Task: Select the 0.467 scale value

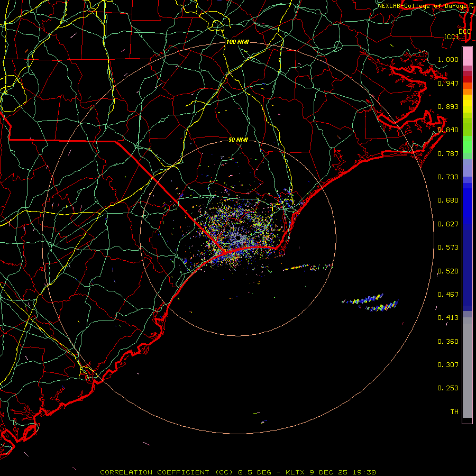Action: [x=448, y=295]
